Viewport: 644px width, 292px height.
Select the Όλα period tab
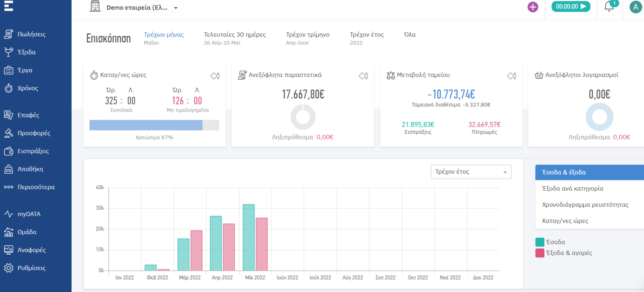[x=410, y=35]
